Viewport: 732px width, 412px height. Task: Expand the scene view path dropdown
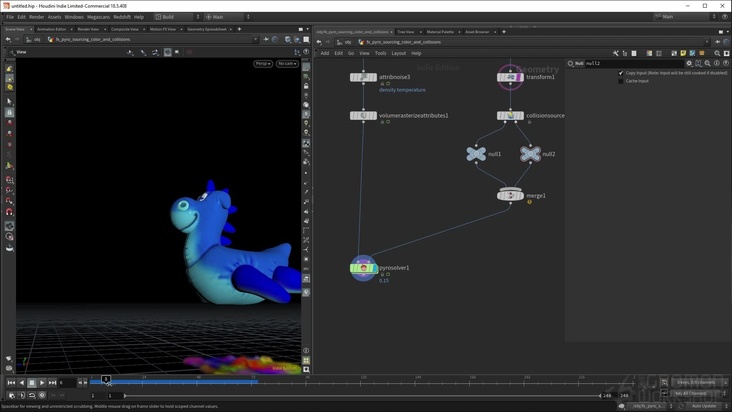tap(255, 40)
